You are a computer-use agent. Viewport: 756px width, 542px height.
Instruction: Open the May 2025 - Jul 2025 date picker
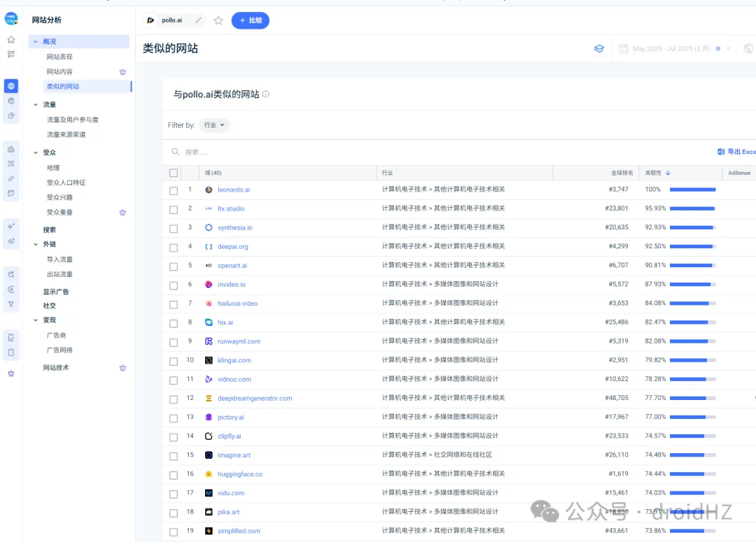671,49
